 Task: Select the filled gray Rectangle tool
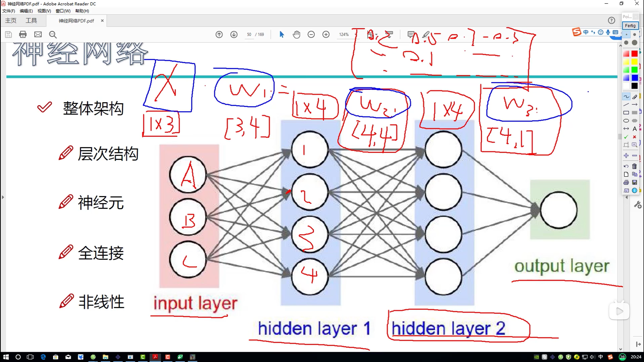(x=634, y=113)
